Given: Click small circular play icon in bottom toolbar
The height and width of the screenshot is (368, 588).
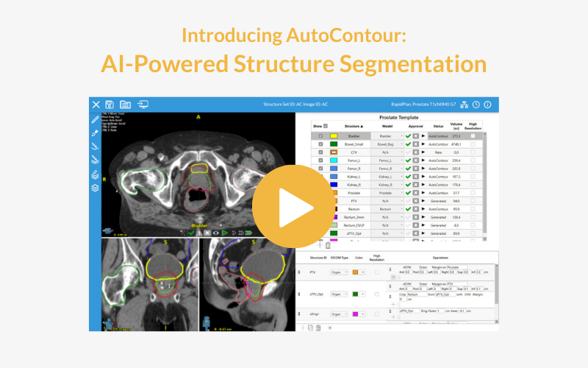Looking at the screenshot, I should coord(330,328).
